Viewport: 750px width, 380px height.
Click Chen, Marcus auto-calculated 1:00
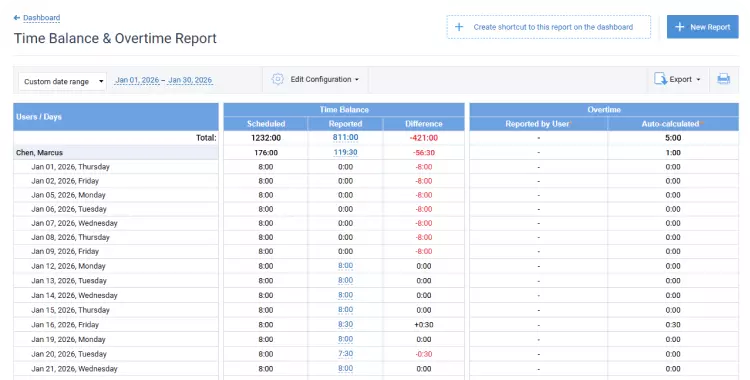(x=673, y=153)
